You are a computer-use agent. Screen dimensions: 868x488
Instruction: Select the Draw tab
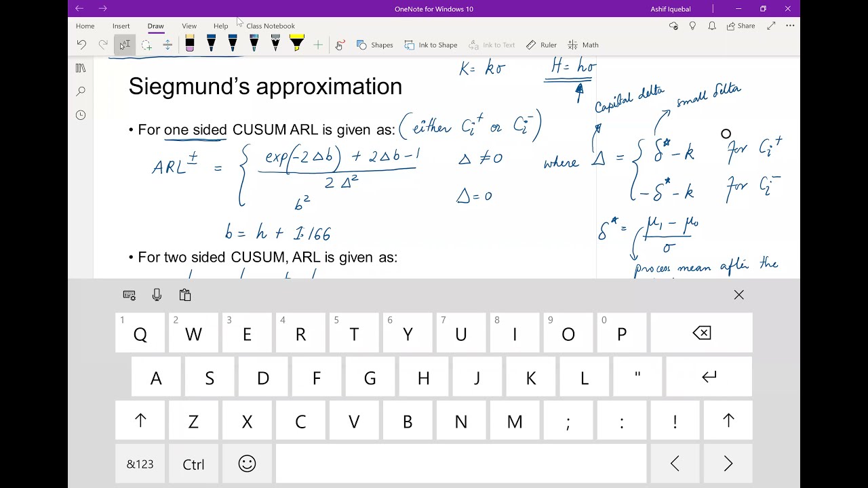click(156, 26)
